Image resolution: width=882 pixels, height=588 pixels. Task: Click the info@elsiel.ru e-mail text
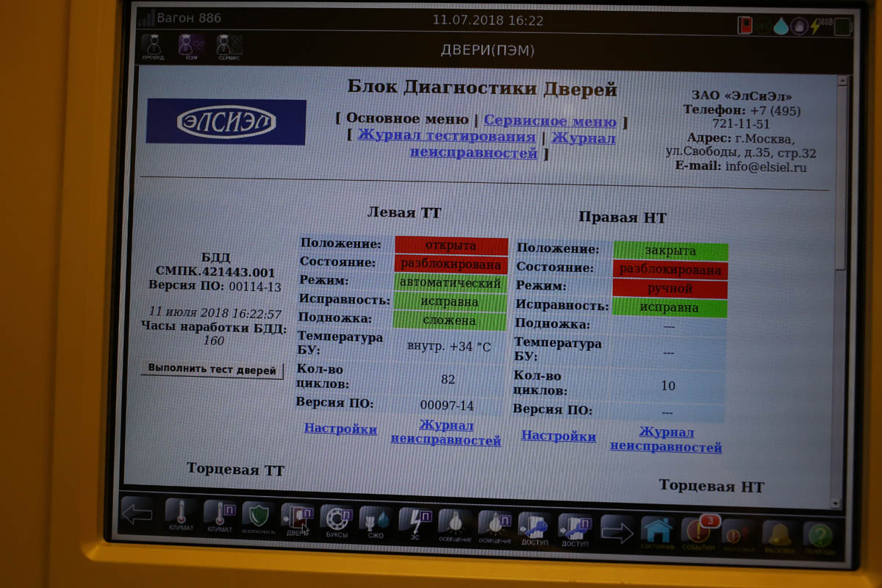point(766,167)
